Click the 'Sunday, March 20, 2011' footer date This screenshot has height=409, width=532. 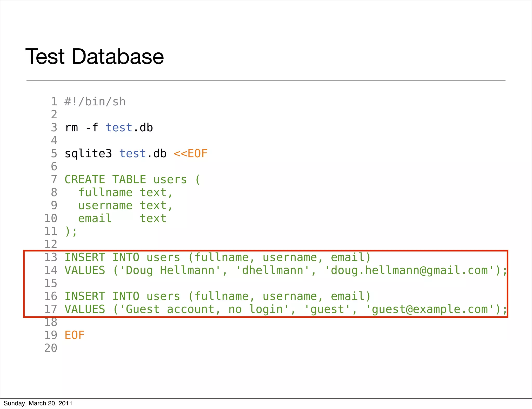click(x=38, y=403)
